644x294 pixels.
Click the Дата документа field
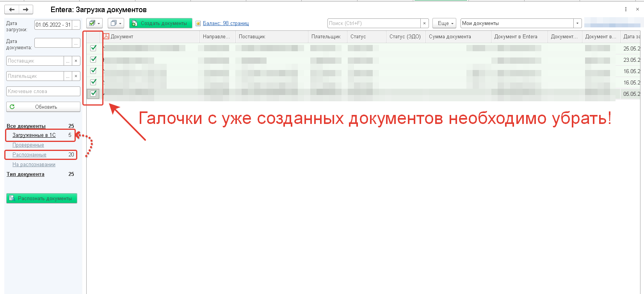pos(53,43)
